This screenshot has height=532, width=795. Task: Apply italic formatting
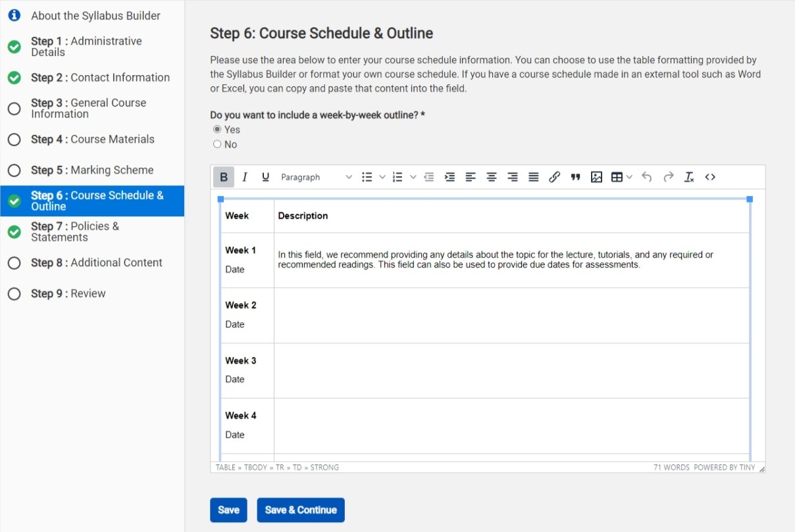(x=245, y=177)
